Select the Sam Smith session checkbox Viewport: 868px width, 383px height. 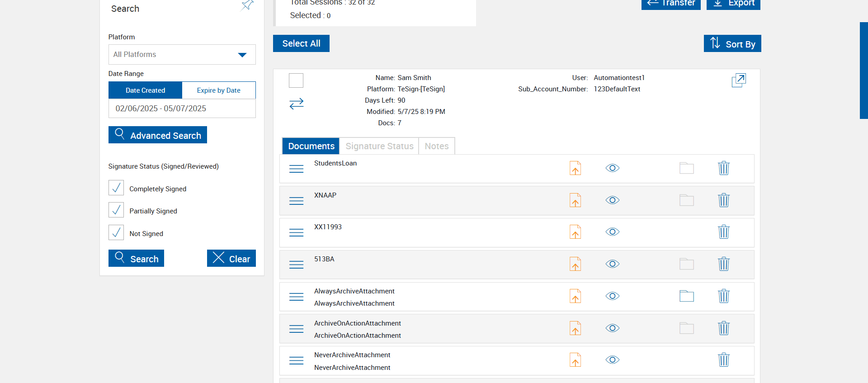coord(296,80)
